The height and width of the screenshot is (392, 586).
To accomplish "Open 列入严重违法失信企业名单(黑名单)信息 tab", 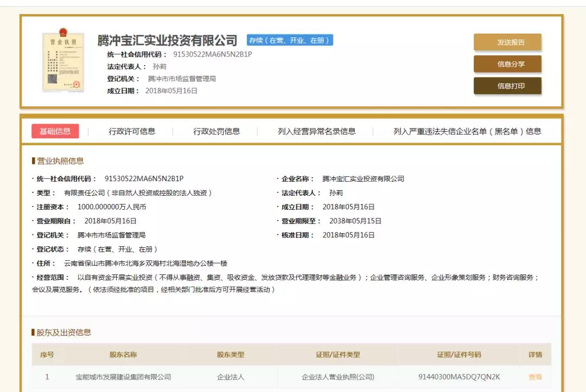I will (x=467, y=131).
